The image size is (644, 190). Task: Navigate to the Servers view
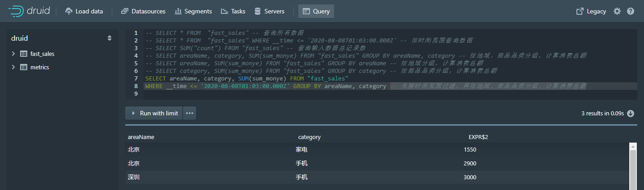point(269,11)
